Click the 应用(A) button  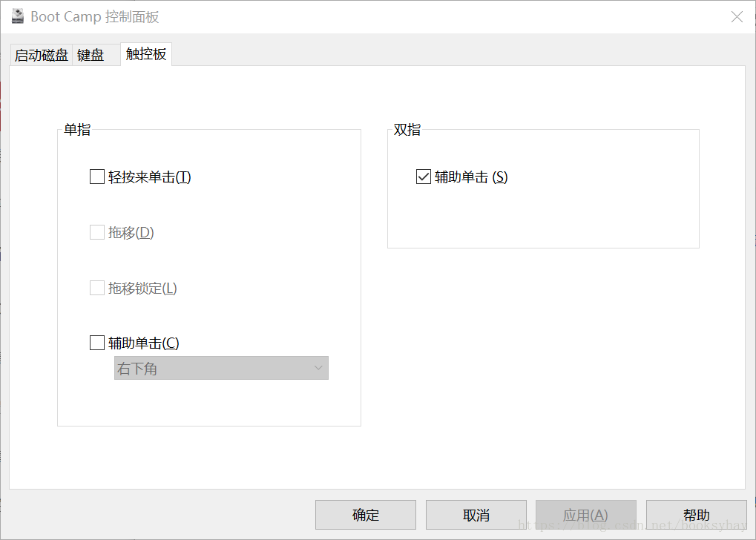(x=586, y=515)
